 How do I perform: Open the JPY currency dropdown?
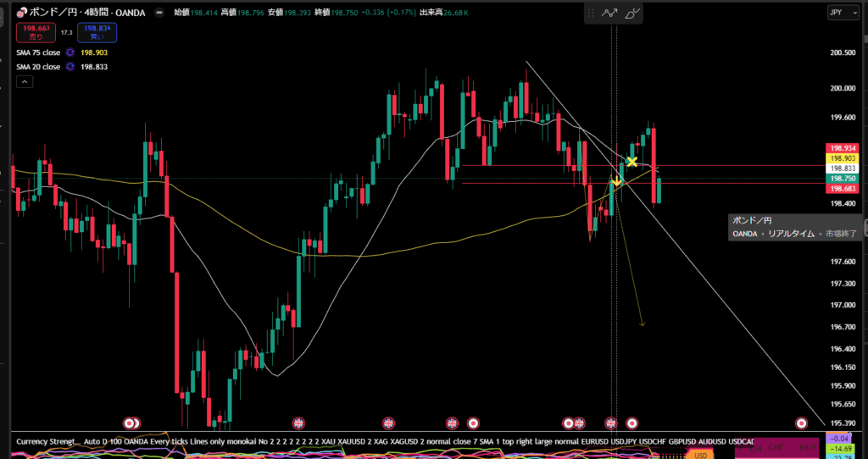pyautogui.click(x=839, y=13)
